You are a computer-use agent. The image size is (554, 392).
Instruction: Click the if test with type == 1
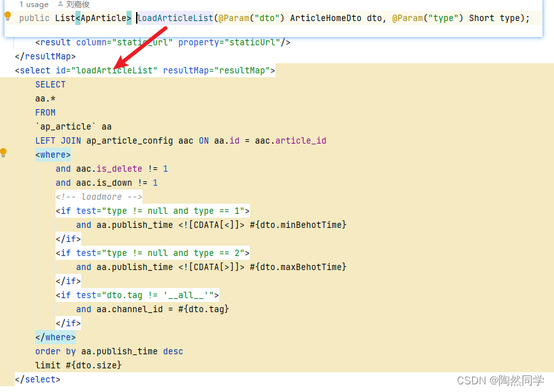(152, 211)
